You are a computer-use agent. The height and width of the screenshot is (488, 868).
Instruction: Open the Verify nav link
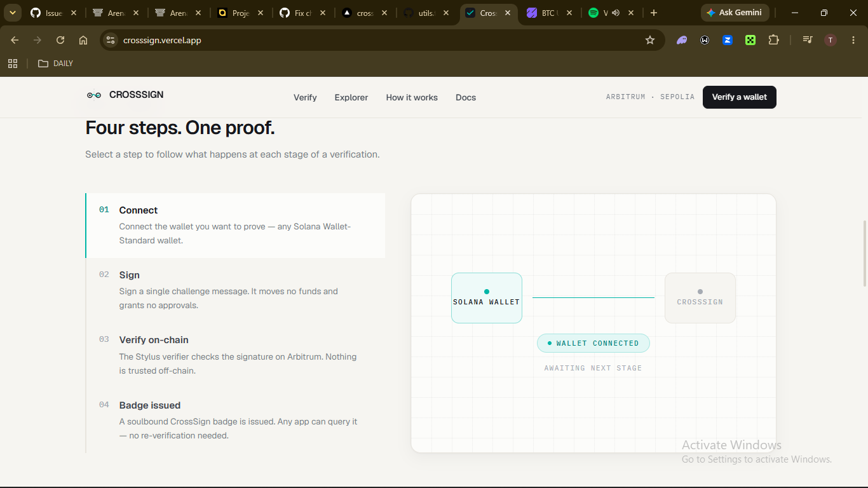coord(305,97)
